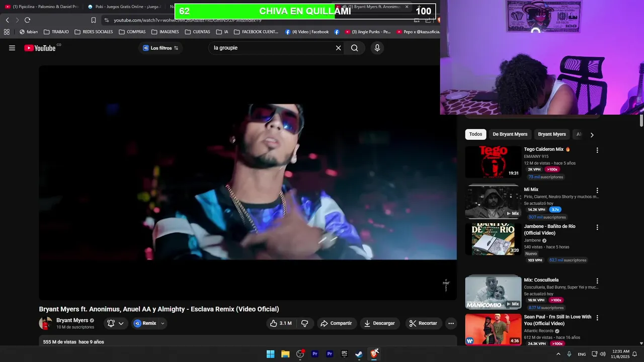644x362 pixels.
Task: Open volume control in system tray
Action: (x=603, y=354)
